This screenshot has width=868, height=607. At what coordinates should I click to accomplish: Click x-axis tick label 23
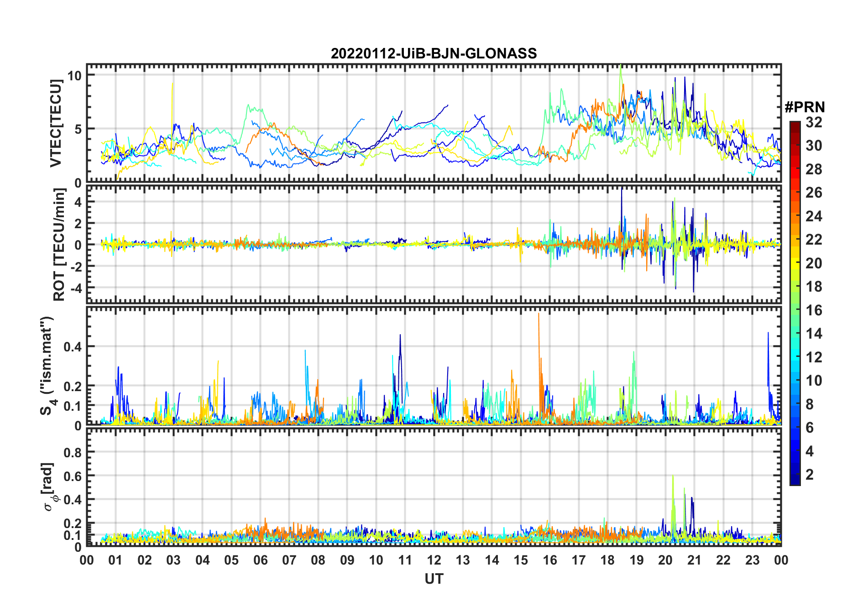(x=752, y=560)
